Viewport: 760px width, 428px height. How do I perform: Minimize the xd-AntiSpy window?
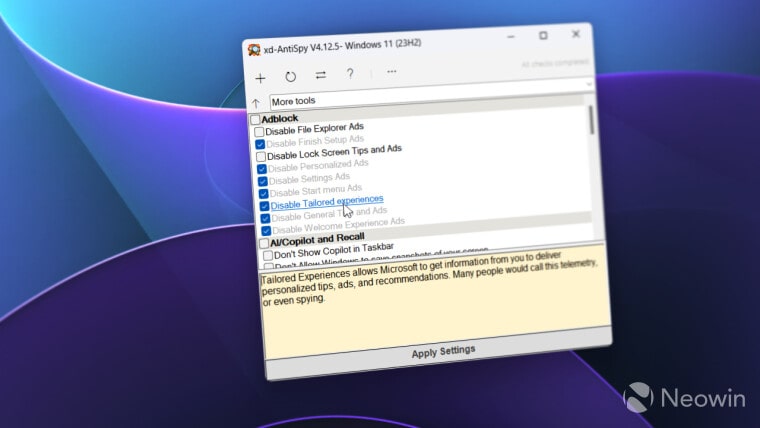(x=511, y=37)
